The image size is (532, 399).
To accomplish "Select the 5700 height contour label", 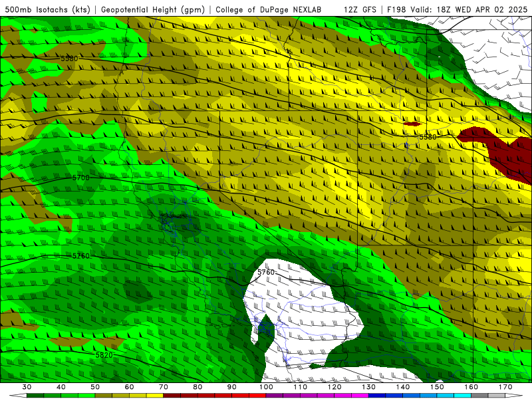I will point(80,178).
